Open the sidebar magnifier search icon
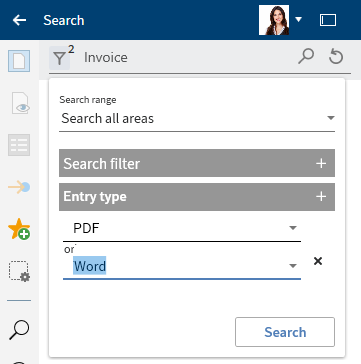The height and width of the screenshot is (364, 361). coord(19,330)
